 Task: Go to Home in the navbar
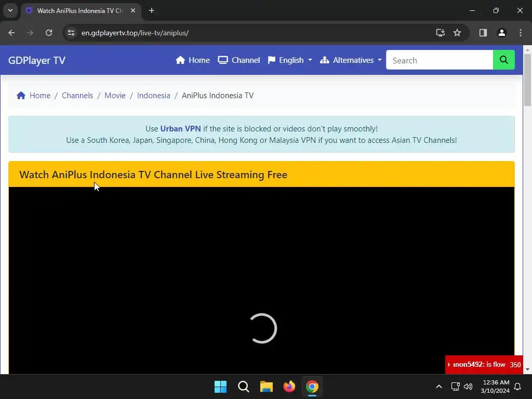coord(193,60)
